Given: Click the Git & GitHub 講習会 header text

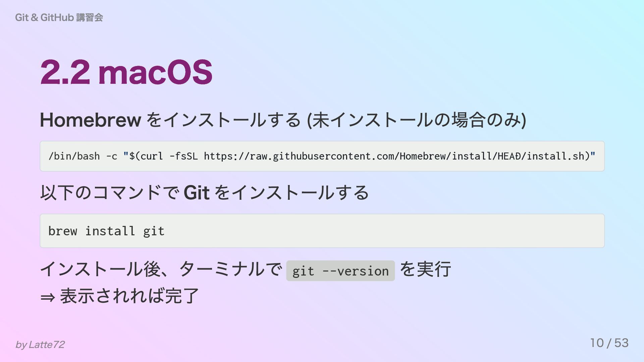Looking at the screenshot, I should 59,17.
